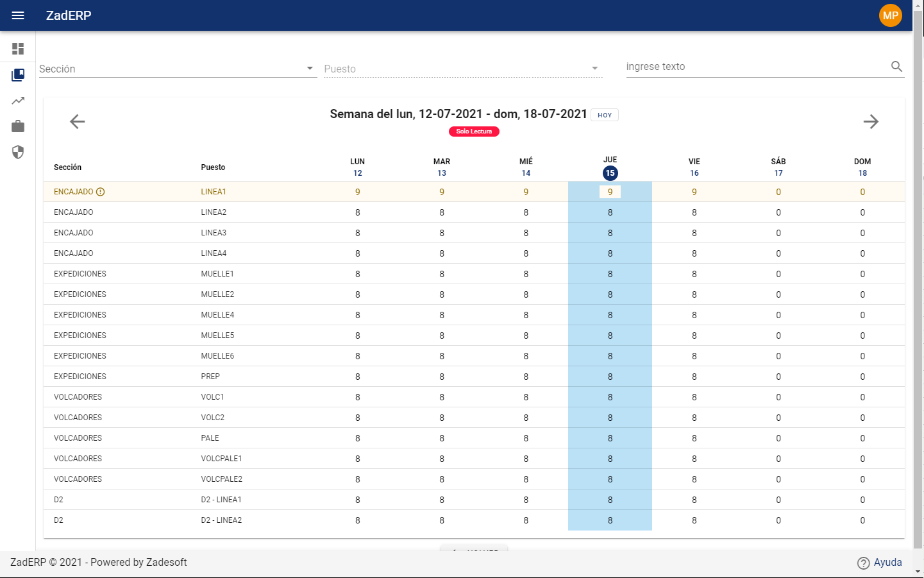
Task: Expand the Puesto dropdown
Action: [463, 69]
